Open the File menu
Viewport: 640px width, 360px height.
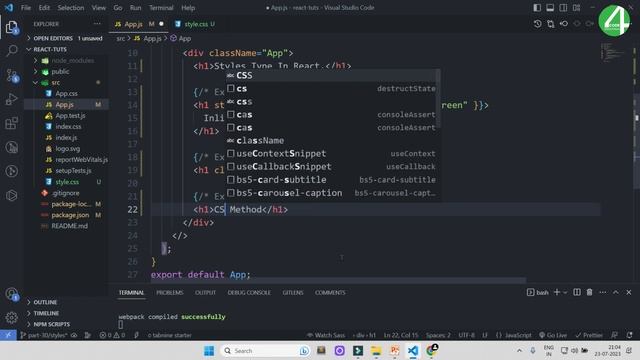coord(26,8)
